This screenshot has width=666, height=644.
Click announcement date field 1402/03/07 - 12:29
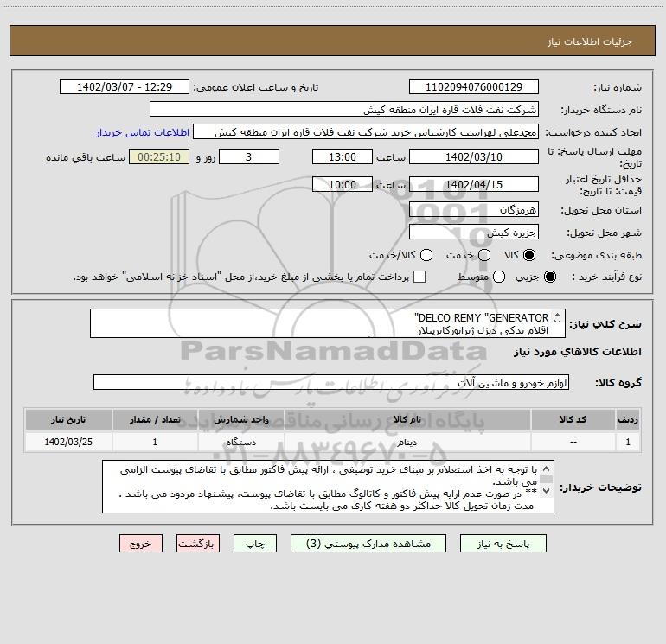pyautogui.click(x=124, y=87)
